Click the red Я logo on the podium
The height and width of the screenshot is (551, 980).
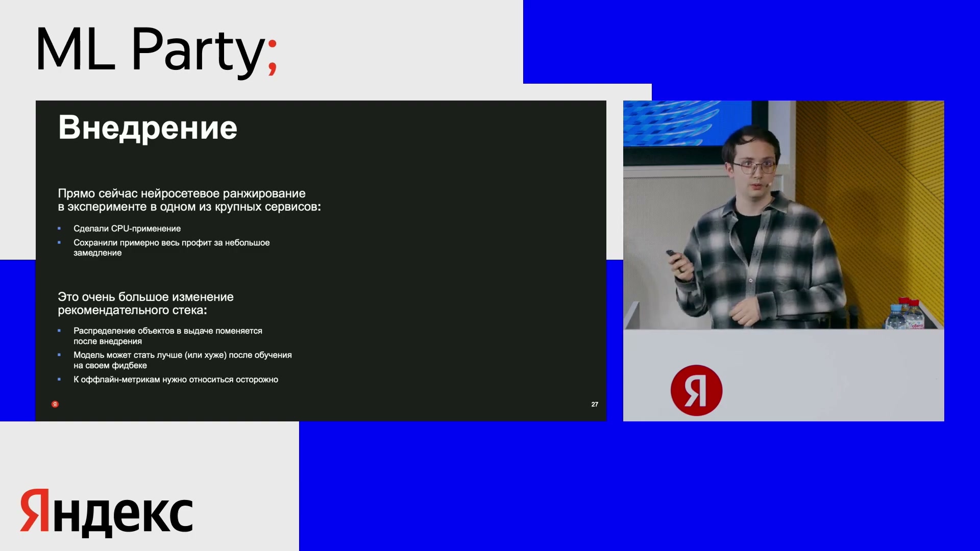click(x=696, y=390)
